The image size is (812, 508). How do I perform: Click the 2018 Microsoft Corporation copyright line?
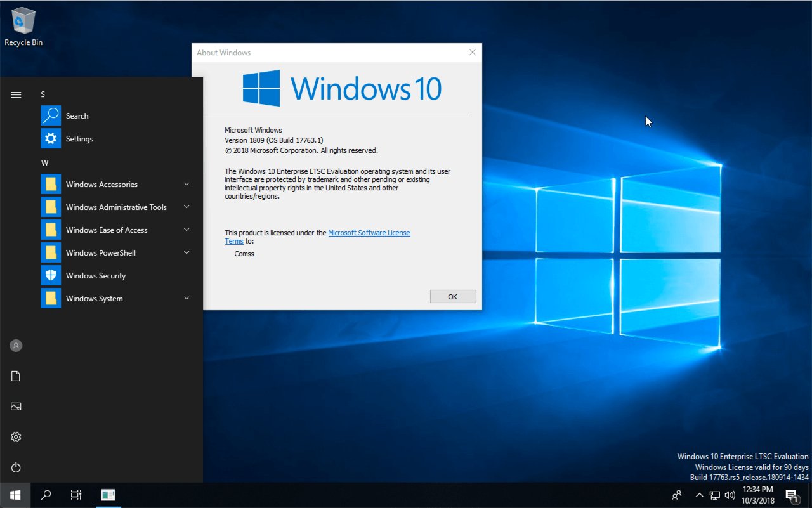(301, 150)
